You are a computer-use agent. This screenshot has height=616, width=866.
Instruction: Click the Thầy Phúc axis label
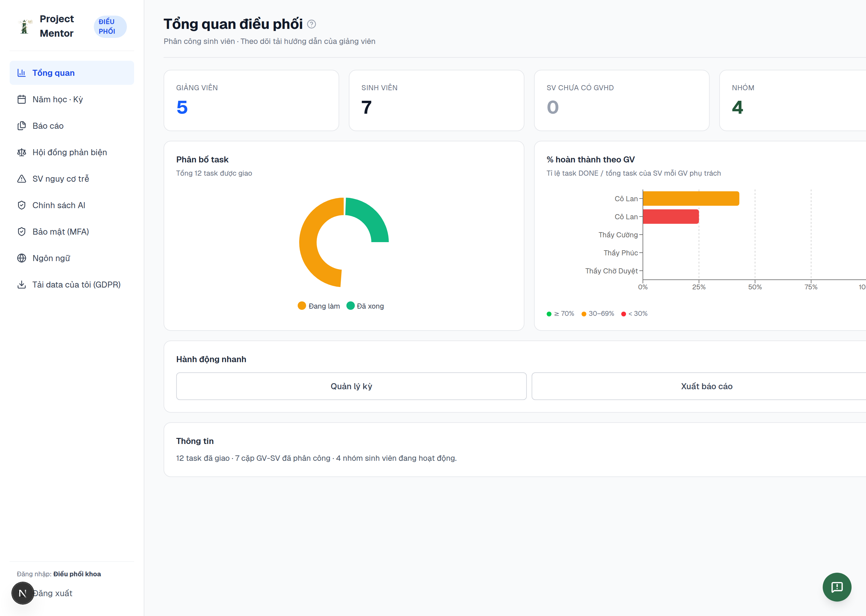pyautogui.click(x=621, y=253)
